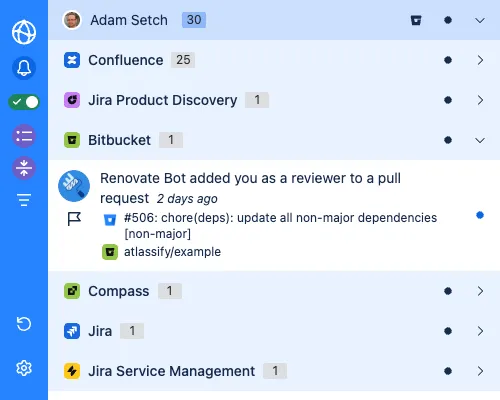Viewport: 500px width, 400px height.
Task: Mark all Adam Setch notifications read dot
Action: point(448,20)
